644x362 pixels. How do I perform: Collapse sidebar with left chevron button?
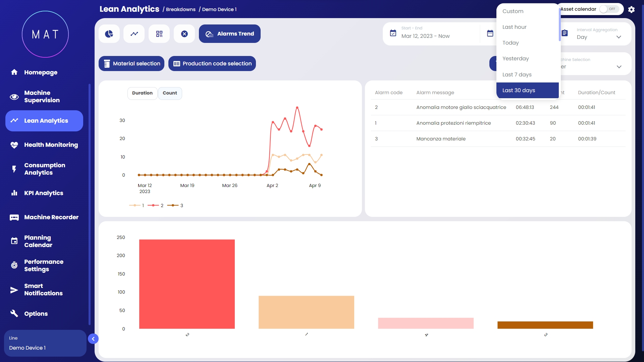pos(93,339)
